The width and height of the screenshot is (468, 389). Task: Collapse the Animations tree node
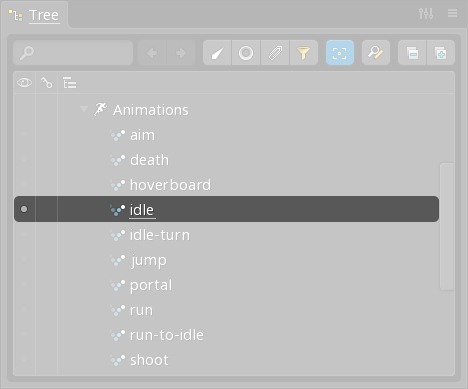[x=84, y=109]
